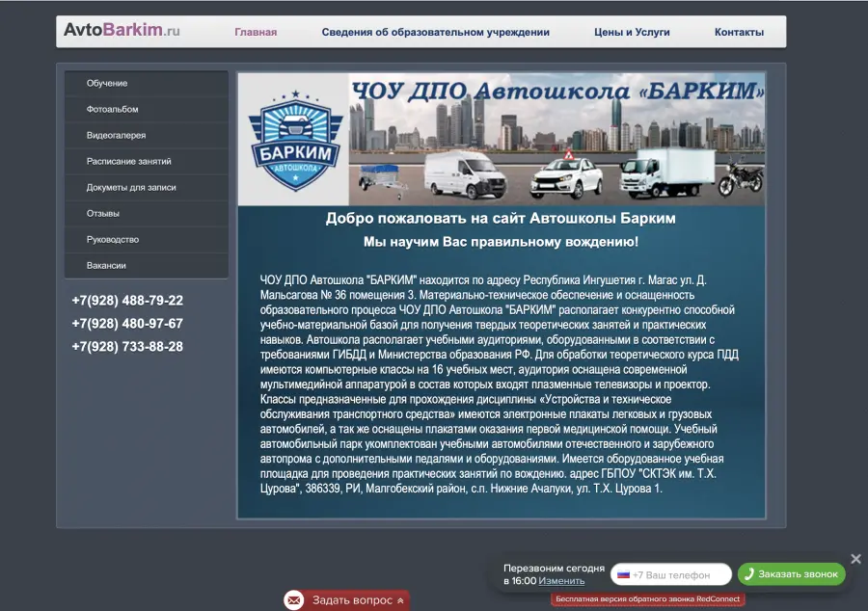
Task: Expand the Задать вопрос chevron arrows
Action: (x=400, y=600)
